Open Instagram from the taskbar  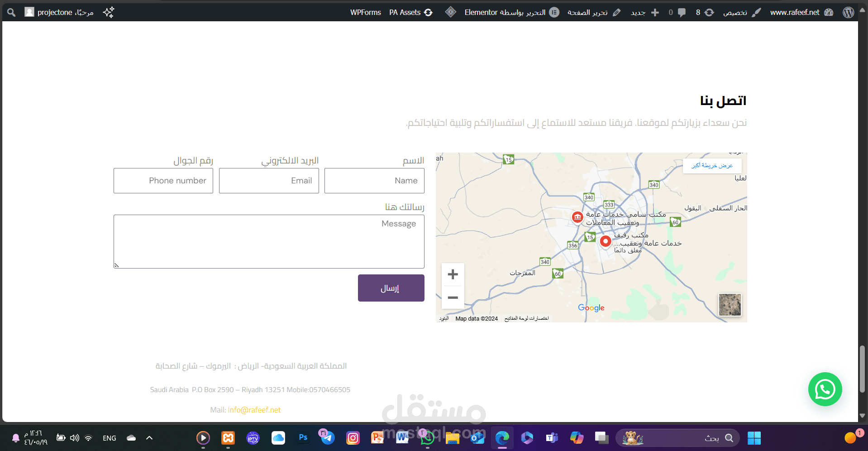pos(353,438)
